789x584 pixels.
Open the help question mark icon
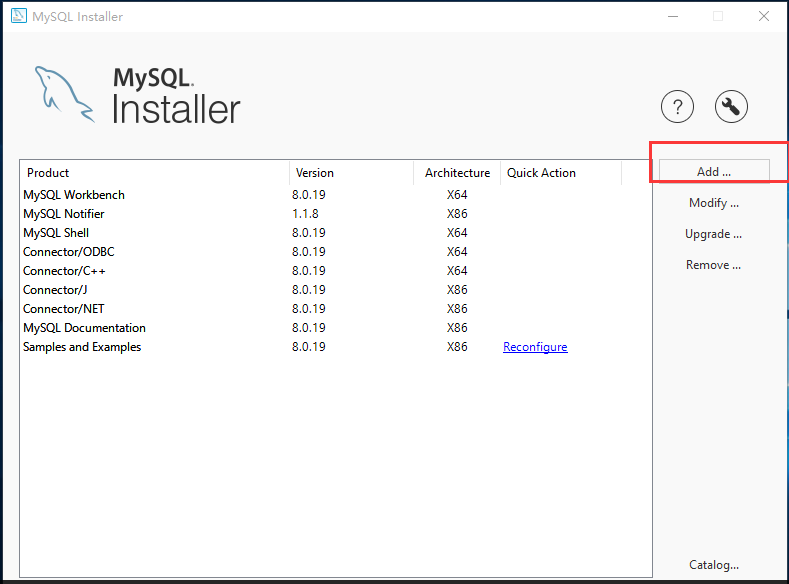click(677, 107)
